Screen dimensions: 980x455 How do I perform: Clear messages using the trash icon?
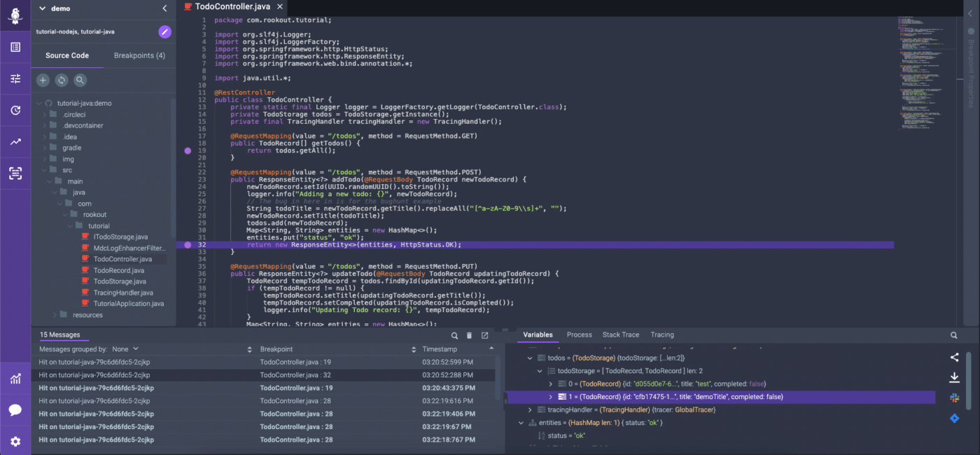tap(470, 335)
